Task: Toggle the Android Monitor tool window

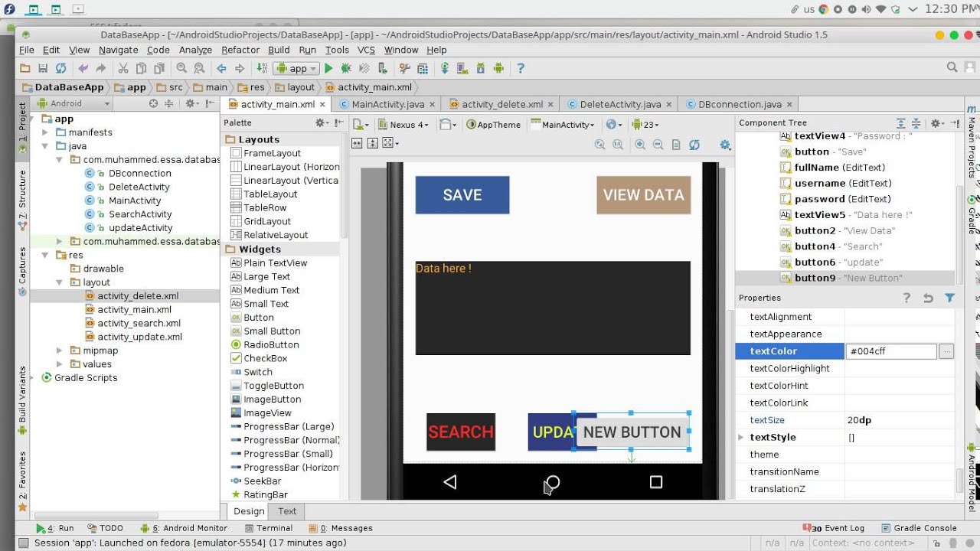Action: (x=184, y=528)
